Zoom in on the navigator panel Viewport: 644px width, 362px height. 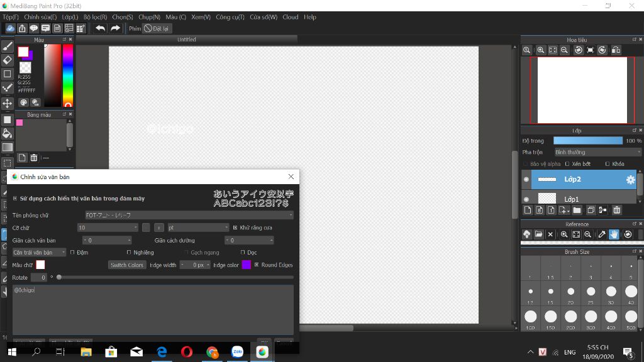[540, 50]
